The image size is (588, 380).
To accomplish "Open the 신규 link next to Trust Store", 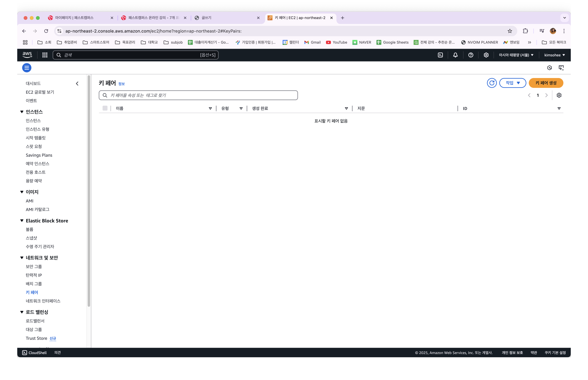I will tap(53, 338).
